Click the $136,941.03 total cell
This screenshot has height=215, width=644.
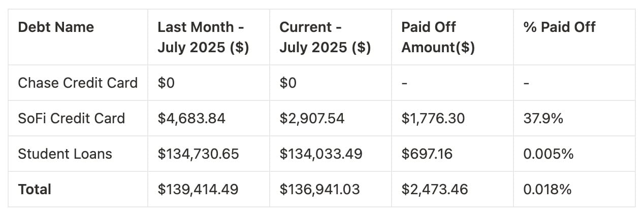[319, 189]
